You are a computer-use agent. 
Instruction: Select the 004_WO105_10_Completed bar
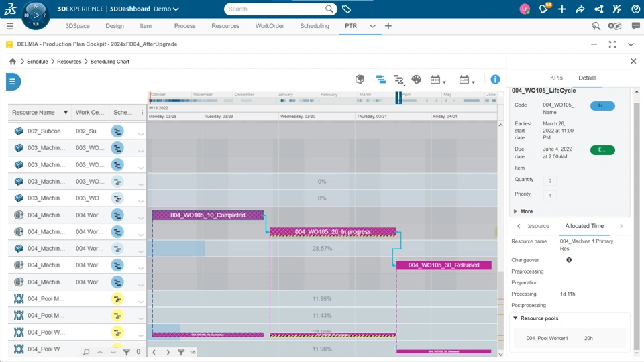(x=208, y=215)
